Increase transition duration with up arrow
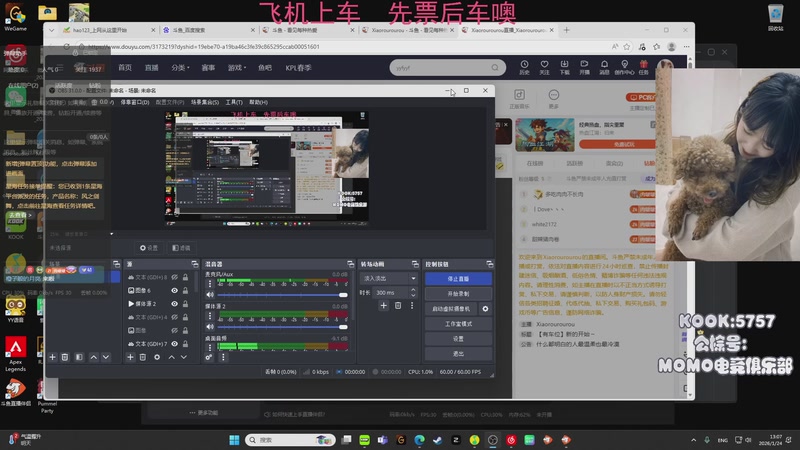800x450 pixels. 413,290
